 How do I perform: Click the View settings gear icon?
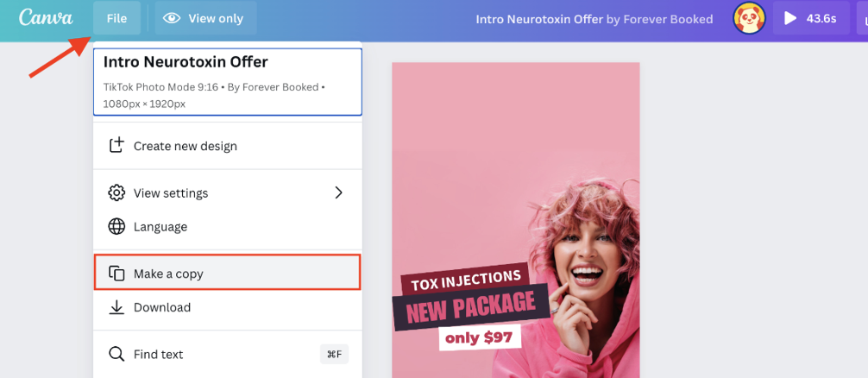tap(116, 193)
